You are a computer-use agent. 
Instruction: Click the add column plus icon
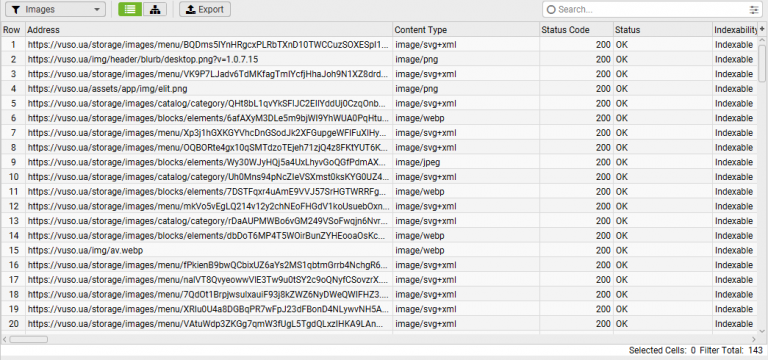[x=762, y=30]
